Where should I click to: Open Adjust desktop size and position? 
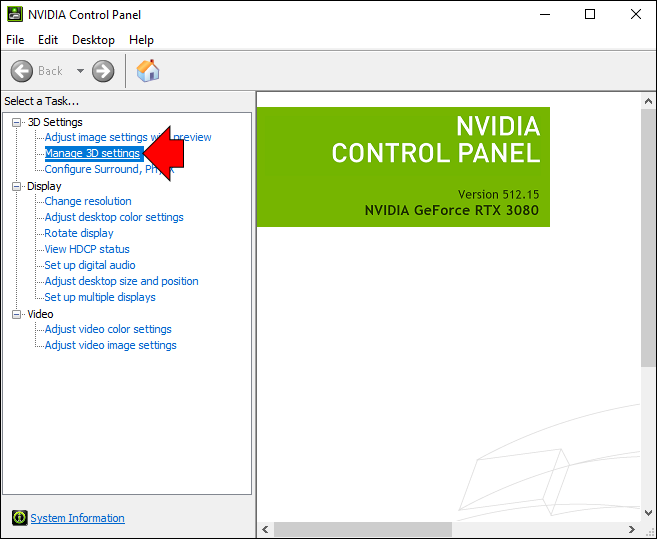click(x=122, y=281)
